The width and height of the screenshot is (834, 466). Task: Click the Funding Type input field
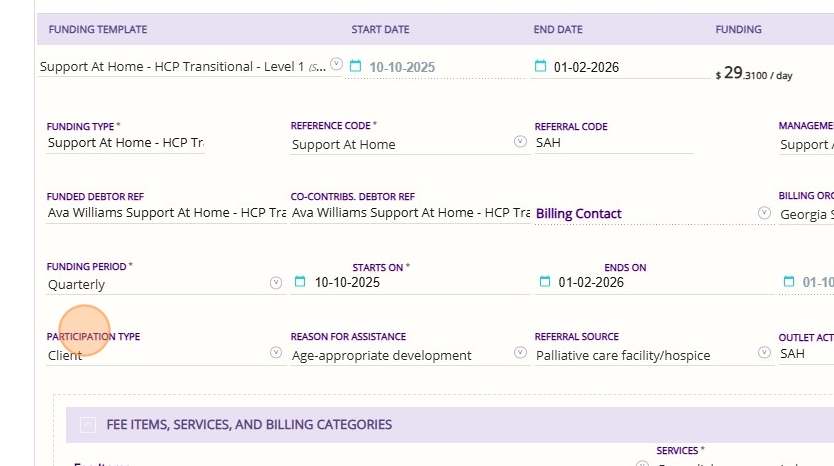(x=125, y=143)
